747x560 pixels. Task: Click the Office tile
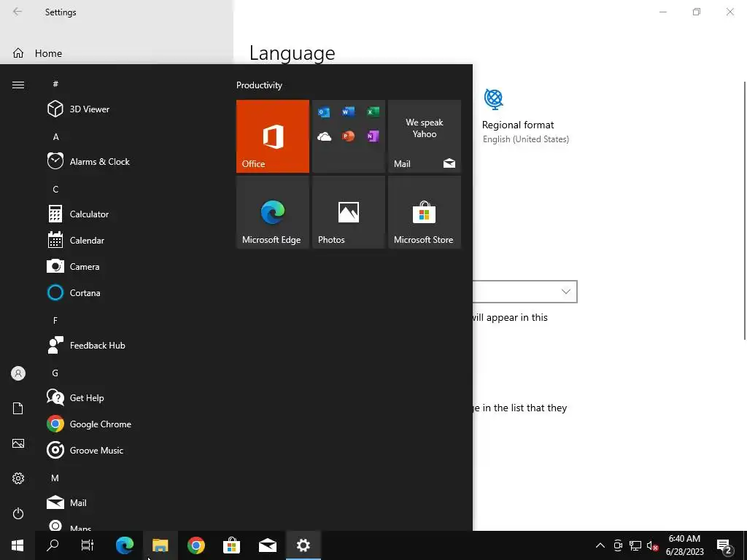(x=273, y=136)
